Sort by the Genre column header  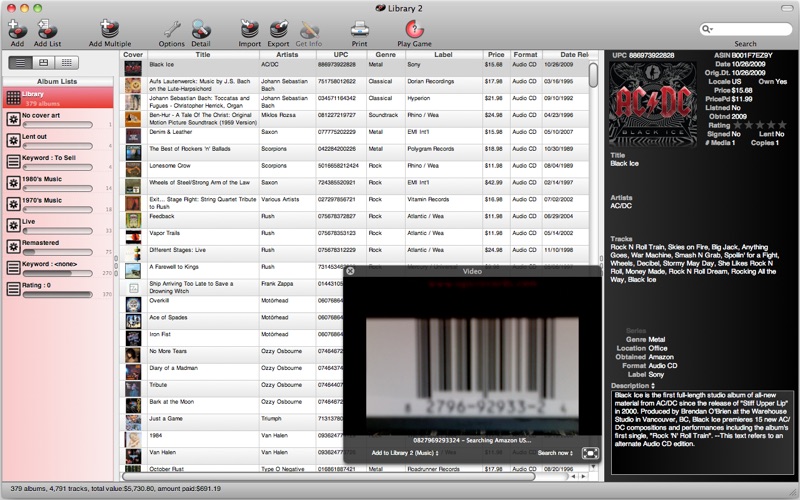click(x=385, y=55)
